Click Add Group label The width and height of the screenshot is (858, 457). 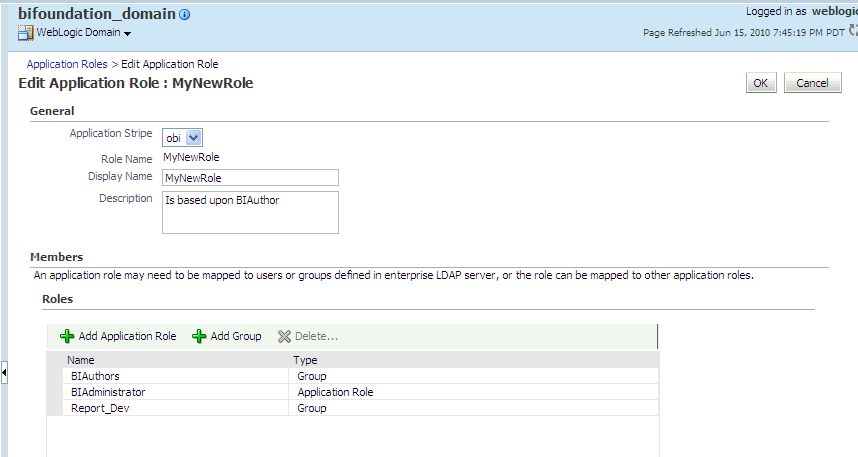(x=236, y=336)
